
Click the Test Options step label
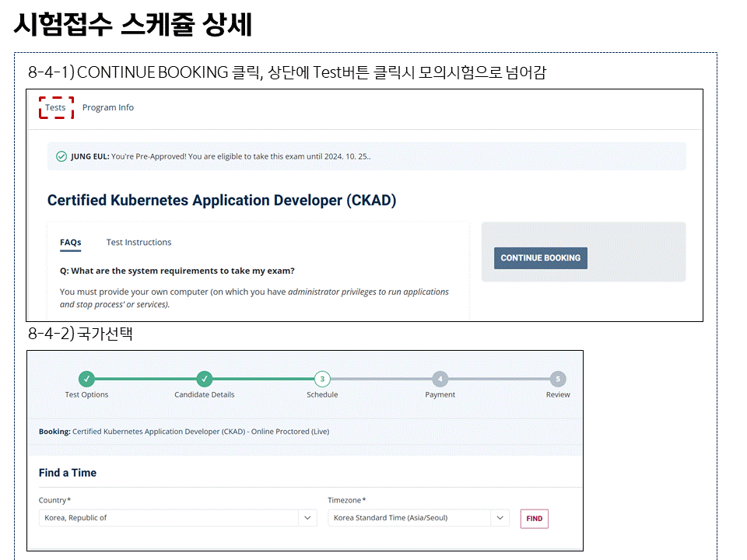click(86, 395)
